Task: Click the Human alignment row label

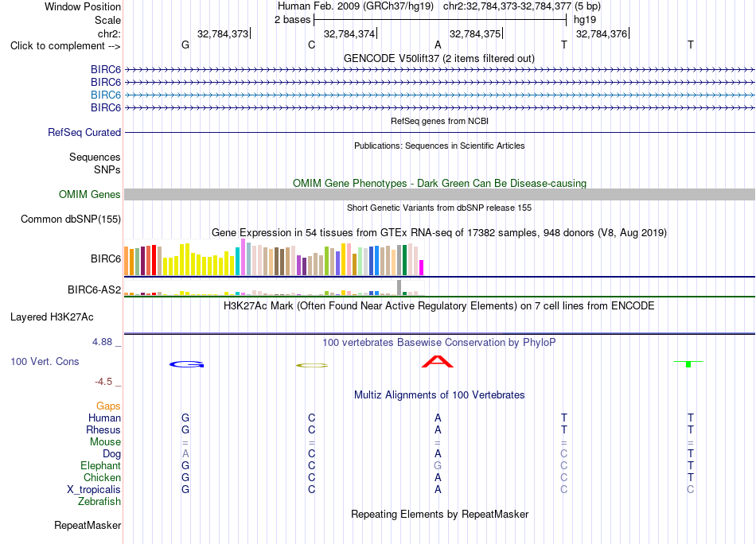Action: [104, 418]
